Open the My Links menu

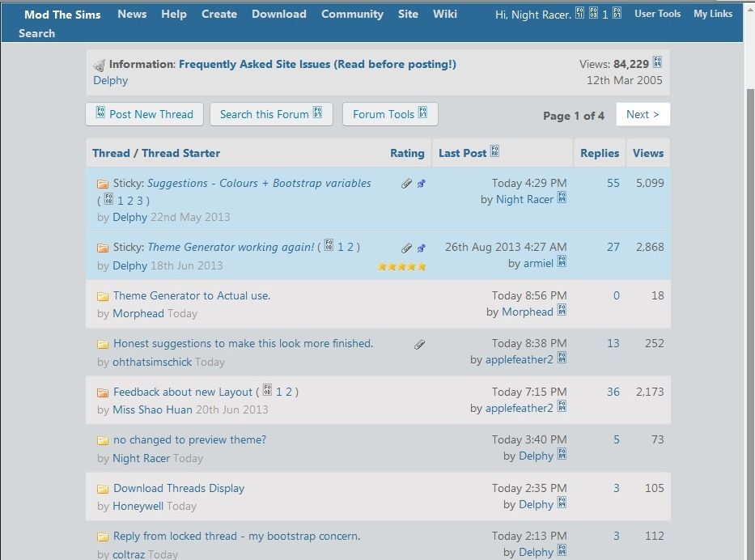[x=713, y=13]
